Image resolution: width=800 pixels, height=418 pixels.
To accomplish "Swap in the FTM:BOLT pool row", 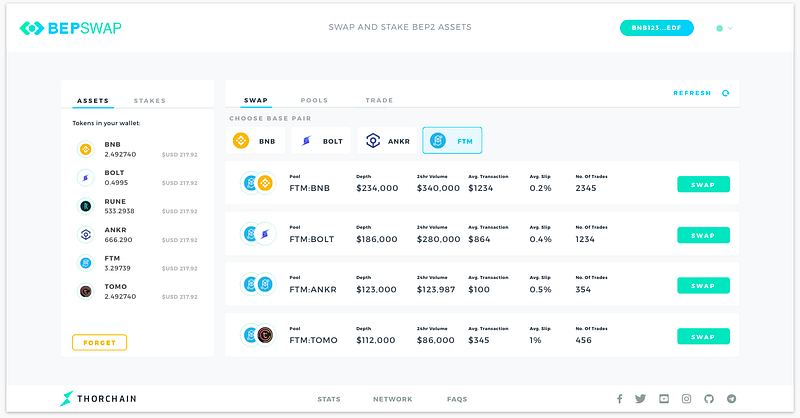I will click(x=703, y=235).
